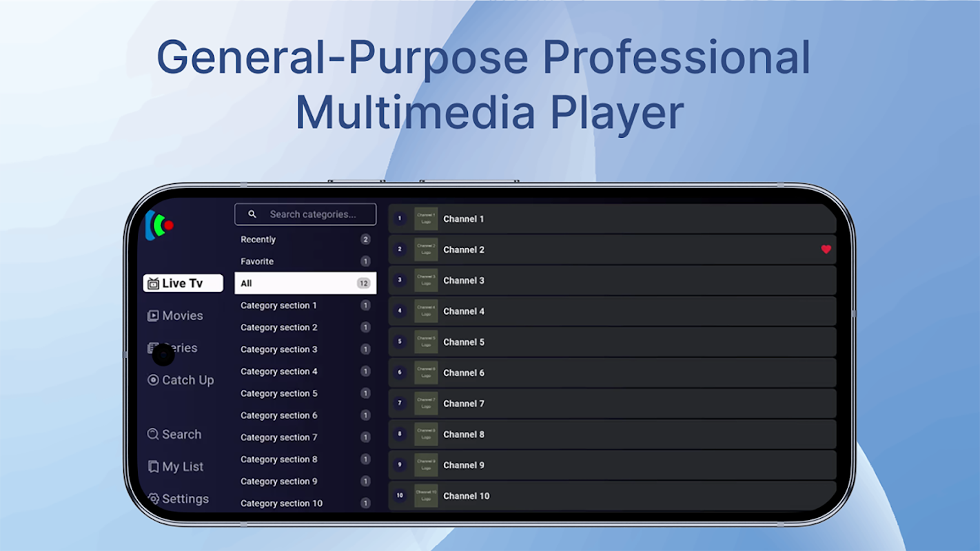Click the number 6 badge on Channel 6
Screen dimensions: 980x551
(400, 373)
